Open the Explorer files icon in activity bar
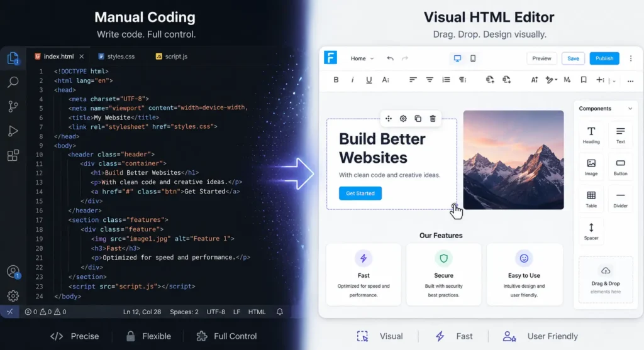644x350 pixels. 13,58
